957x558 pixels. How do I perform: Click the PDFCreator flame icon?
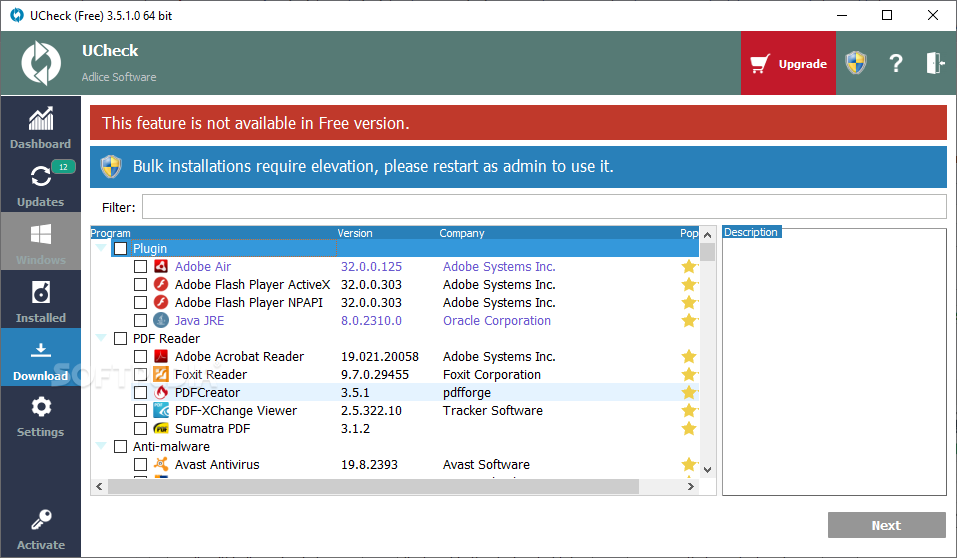(x=161, y=393)
